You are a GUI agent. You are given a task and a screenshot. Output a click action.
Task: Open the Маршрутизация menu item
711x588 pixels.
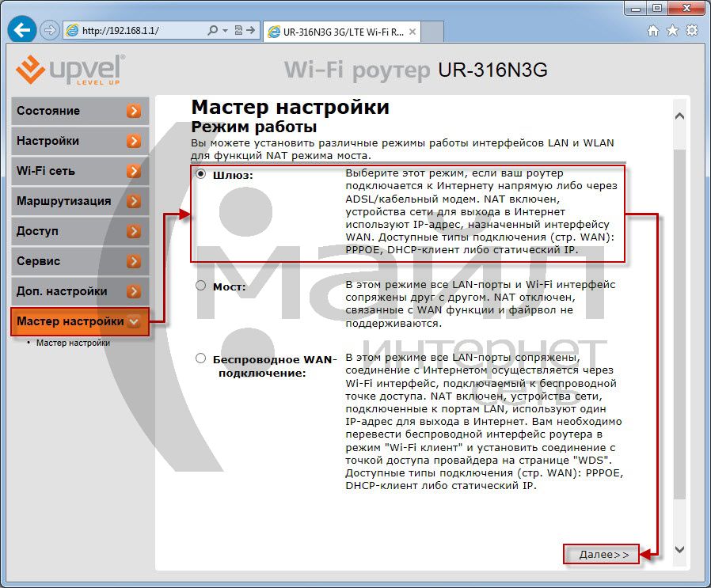63,201
